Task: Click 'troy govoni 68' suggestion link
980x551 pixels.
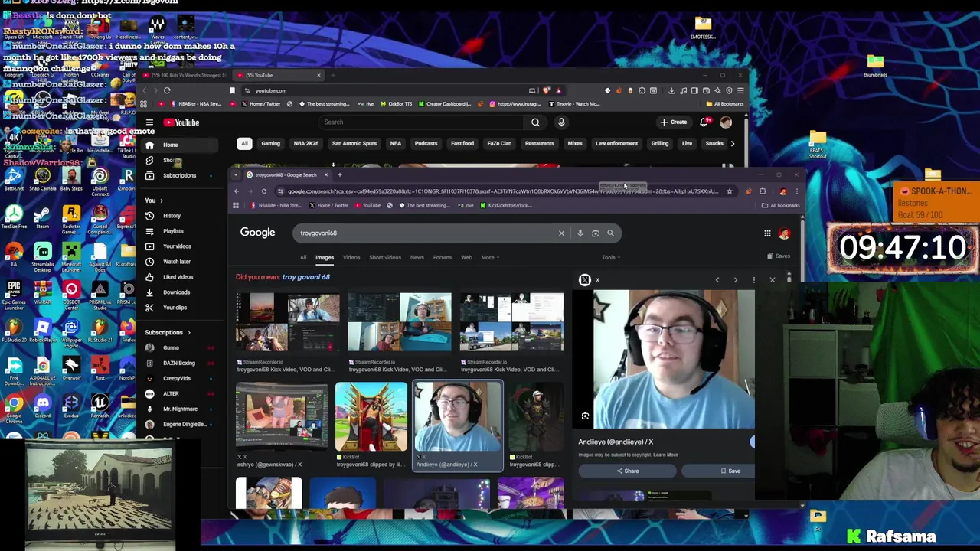Action: (x=305, y=277)
